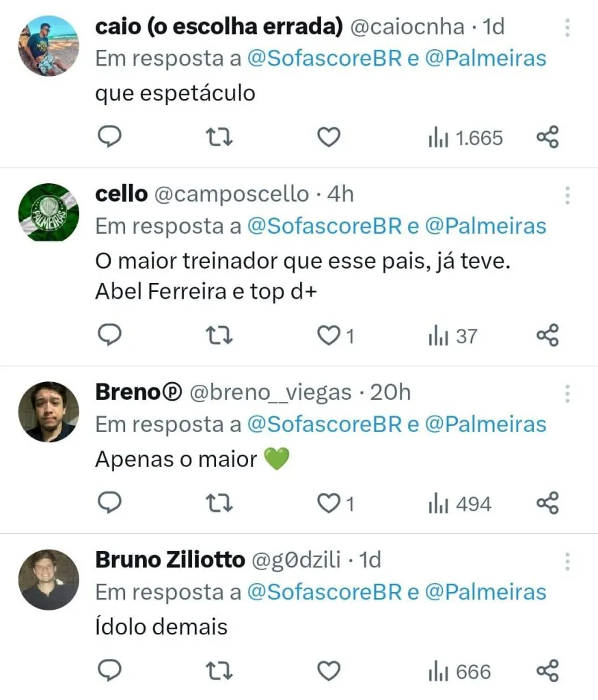The width and height of the screenshot is (598, 700).
Task: Retweet cello's Abel Ferreira tweet
Action: (219, 336)
